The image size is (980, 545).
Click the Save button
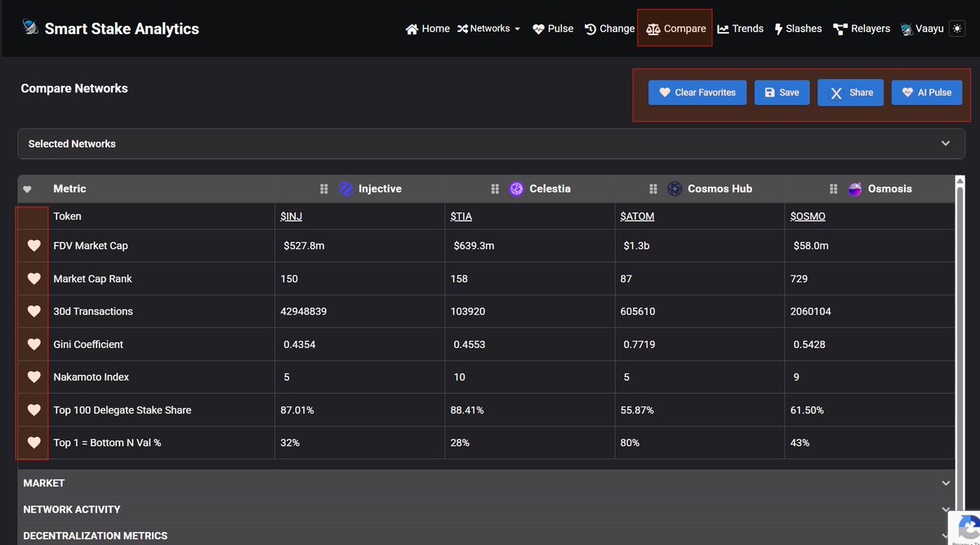pyautogui.click(x=782, y=92)
